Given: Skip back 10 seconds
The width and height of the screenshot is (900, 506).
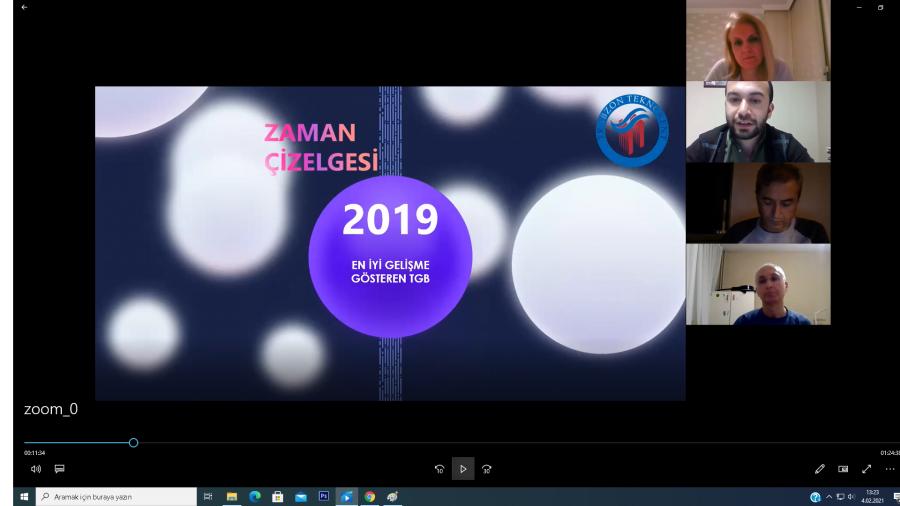Looking at the screenshot, I should [439, 469].
